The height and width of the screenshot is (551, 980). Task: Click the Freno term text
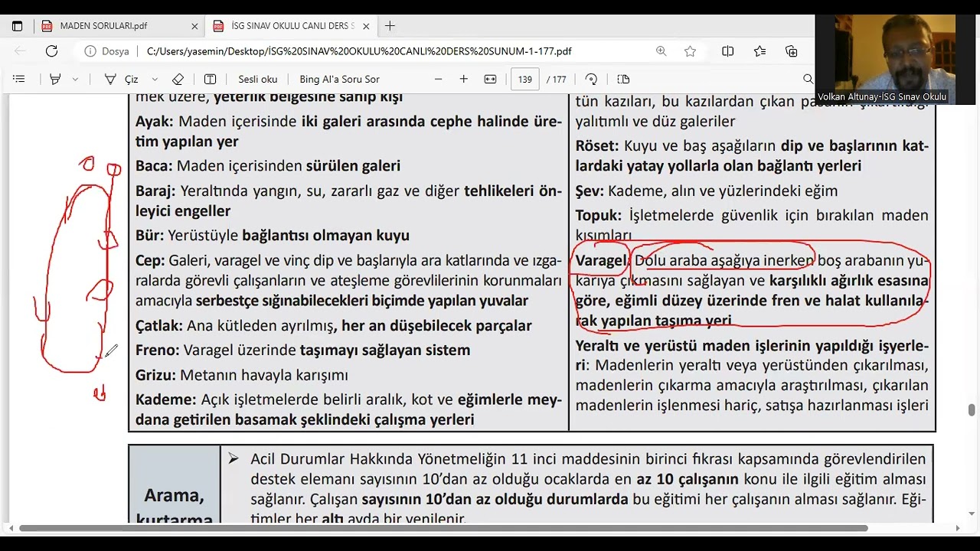tap(157, 350)
